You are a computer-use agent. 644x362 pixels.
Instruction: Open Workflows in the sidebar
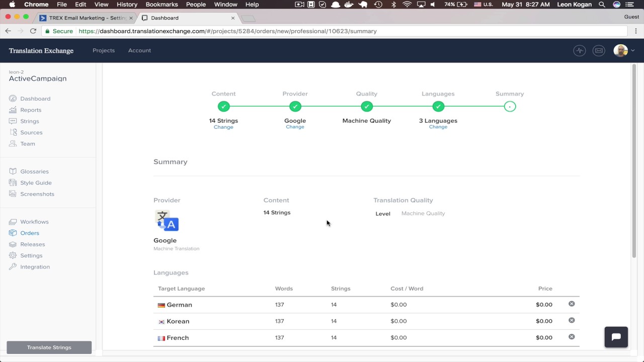click(x=34, y=222)
